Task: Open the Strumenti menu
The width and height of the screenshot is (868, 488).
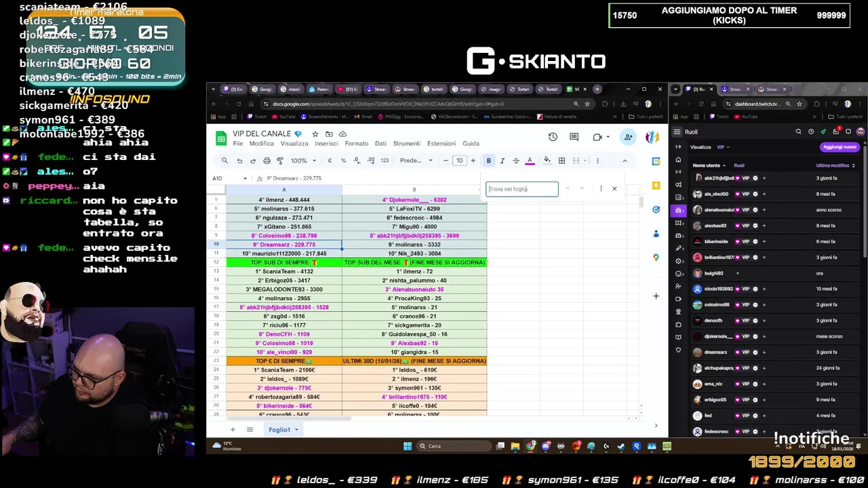Action: click(407, 144)
